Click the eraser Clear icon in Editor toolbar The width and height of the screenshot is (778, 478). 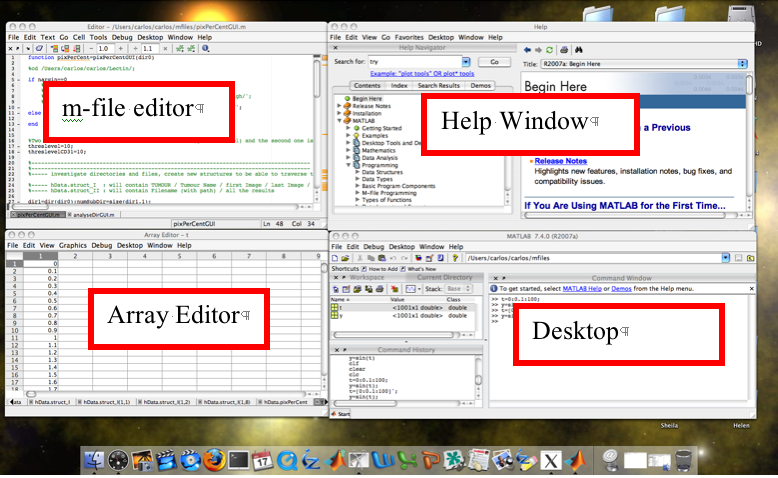tap(39, 49)
